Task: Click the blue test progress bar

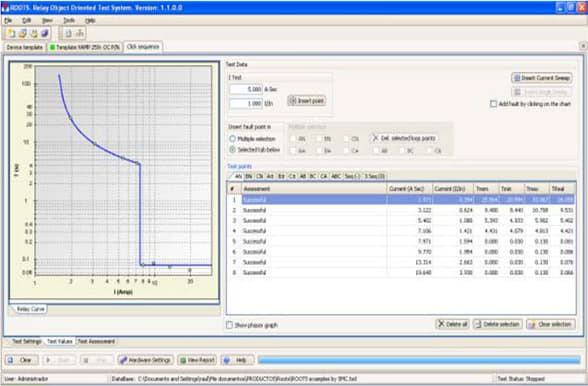Action: click(419, 360)
